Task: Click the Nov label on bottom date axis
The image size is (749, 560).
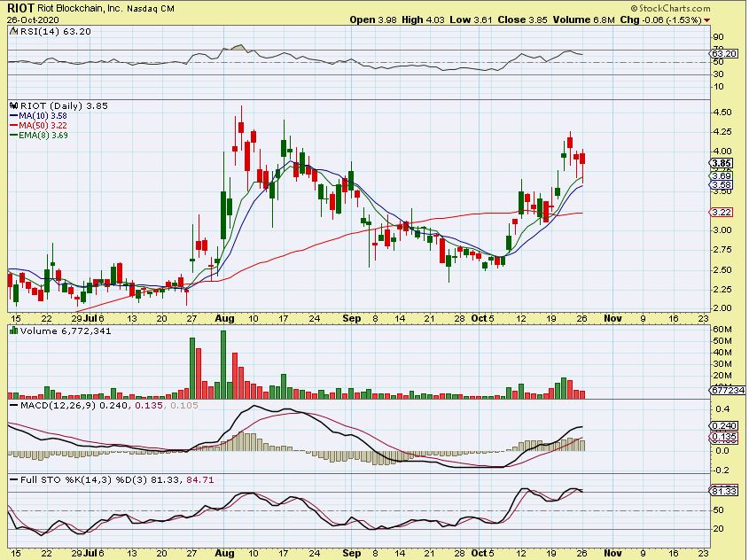Action: tap(612, 553)
